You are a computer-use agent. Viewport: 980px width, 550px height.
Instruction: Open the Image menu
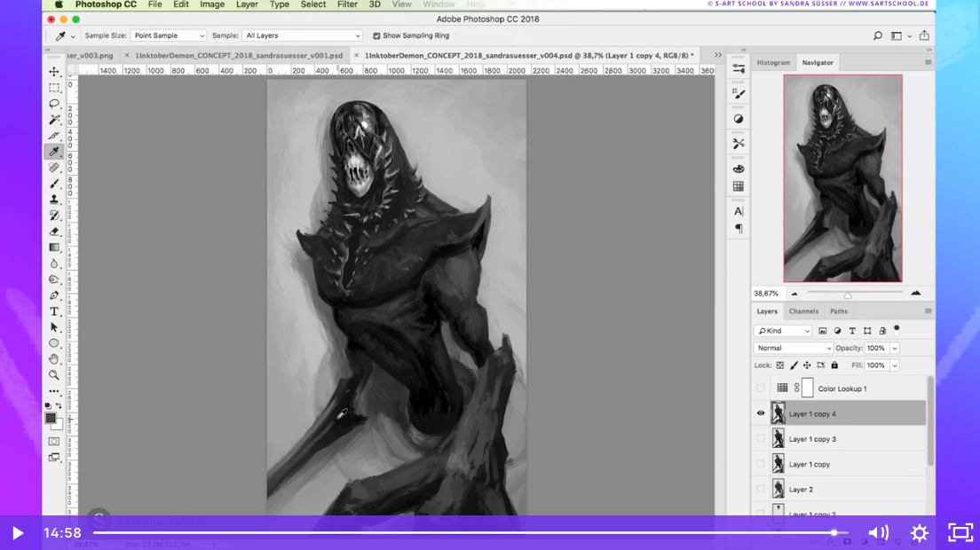tap(212, 4)
